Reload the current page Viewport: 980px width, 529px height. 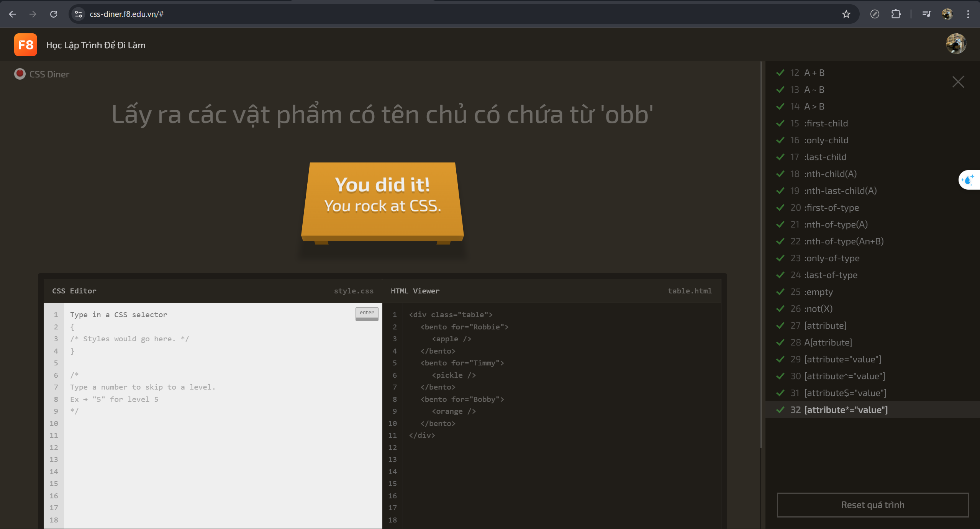(x=54, y=14)
